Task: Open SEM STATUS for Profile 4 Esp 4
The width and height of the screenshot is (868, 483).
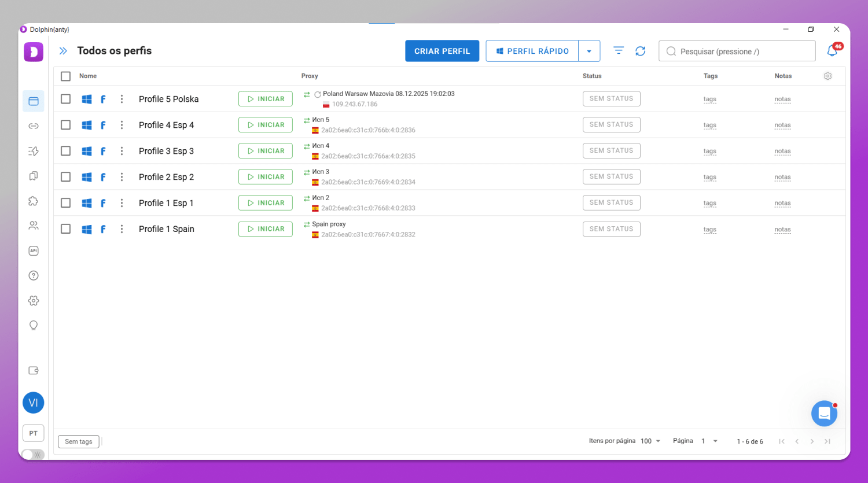Action: (x=612, y=125)
